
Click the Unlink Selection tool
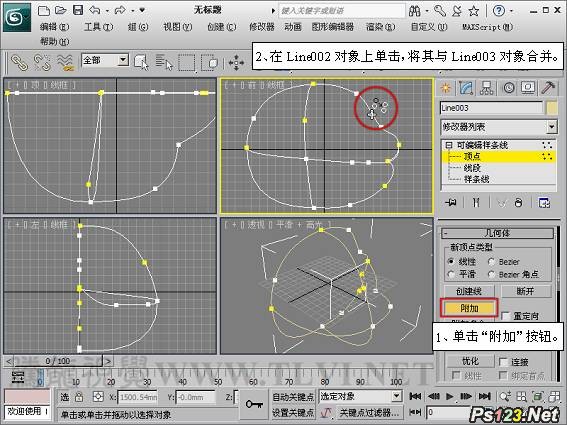[42, 62]
